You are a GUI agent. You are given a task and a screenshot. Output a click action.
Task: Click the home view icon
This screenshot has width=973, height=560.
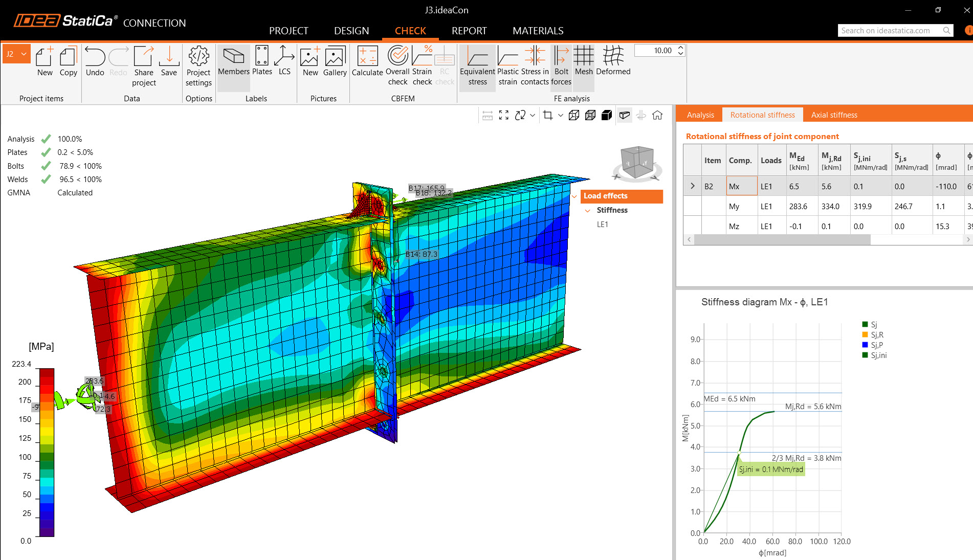coord(657,115)
